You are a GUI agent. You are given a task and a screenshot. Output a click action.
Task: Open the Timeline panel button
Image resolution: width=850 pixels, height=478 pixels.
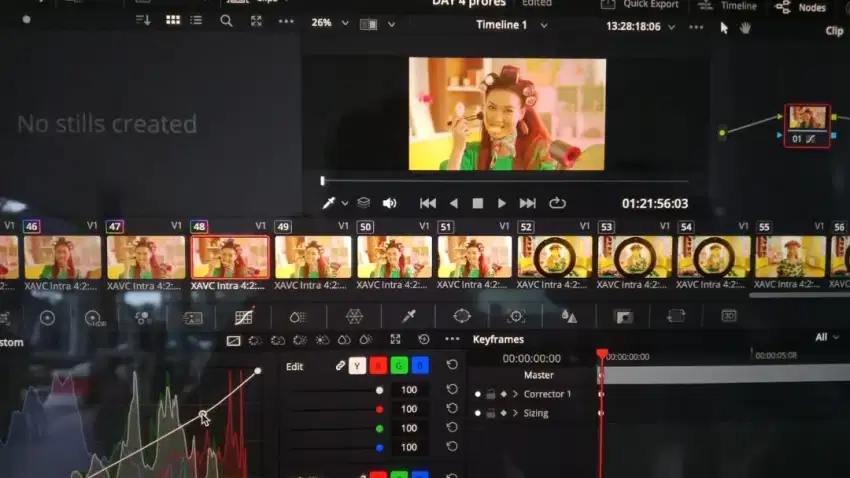point(727,5)
